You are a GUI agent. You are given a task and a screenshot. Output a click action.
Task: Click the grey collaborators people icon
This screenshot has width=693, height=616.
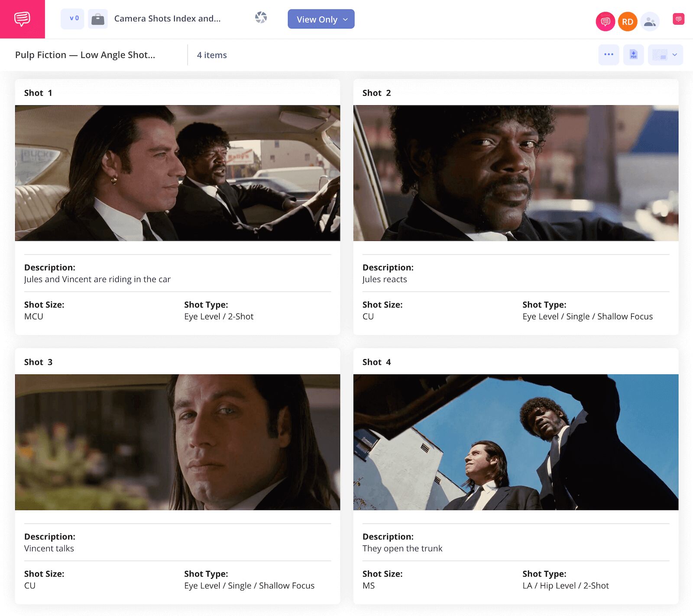(650, 21)
